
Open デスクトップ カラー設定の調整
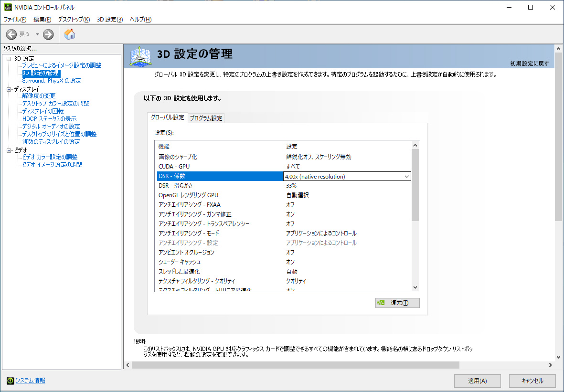(55, 103)
